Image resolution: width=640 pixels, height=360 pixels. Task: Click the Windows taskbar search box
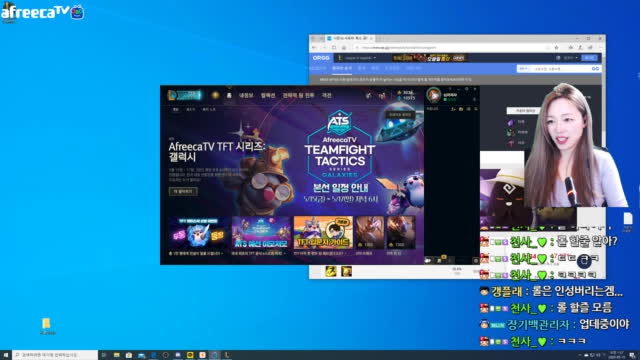55,355
